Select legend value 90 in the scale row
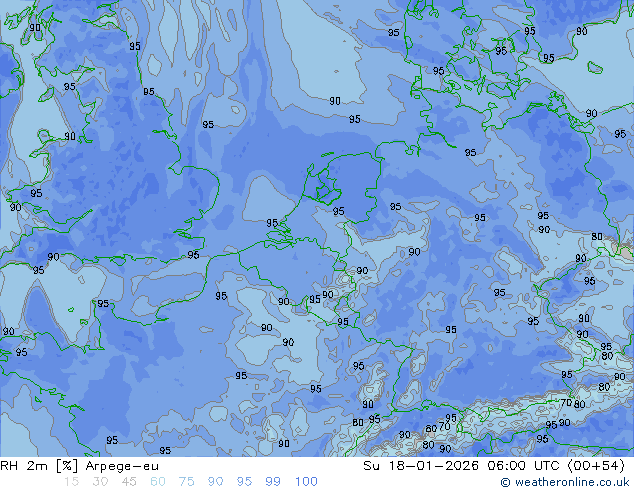This screenshot has width=634, height=490. 215,482
